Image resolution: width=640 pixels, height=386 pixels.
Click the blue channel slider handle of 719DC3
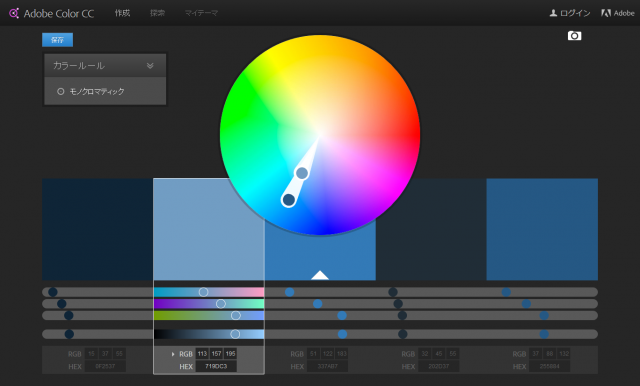(236, 315)
